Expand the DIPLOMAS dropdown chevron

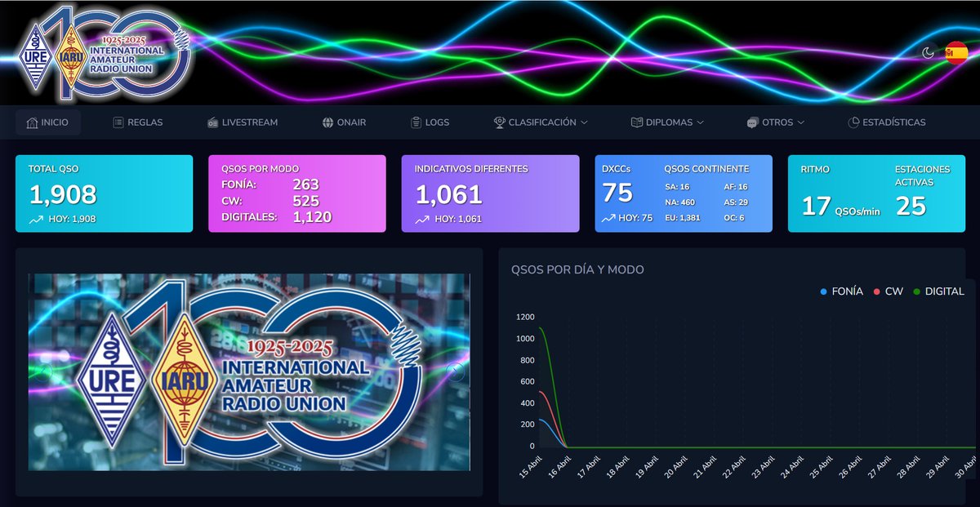coord(700,122)
